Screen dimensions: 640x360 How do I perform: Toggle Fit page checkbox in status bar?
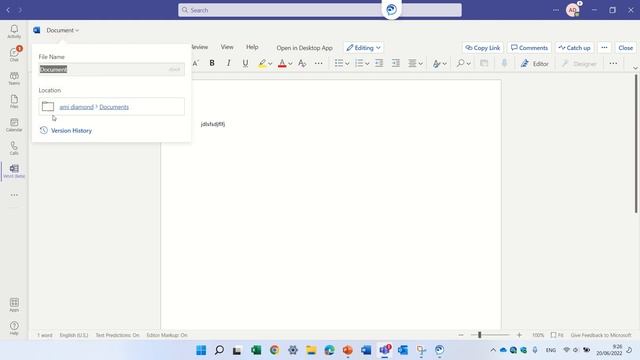[557, 335]
